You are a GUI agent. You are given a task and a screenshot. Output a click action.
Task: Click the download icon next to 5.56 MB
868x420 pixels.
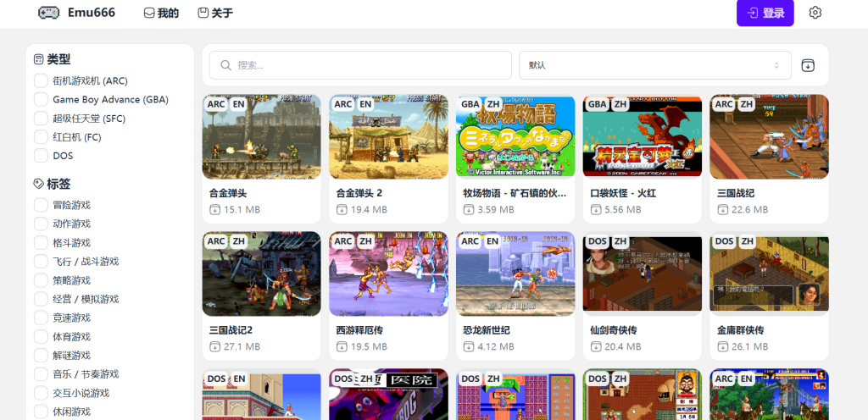click(x=595, y=210)
